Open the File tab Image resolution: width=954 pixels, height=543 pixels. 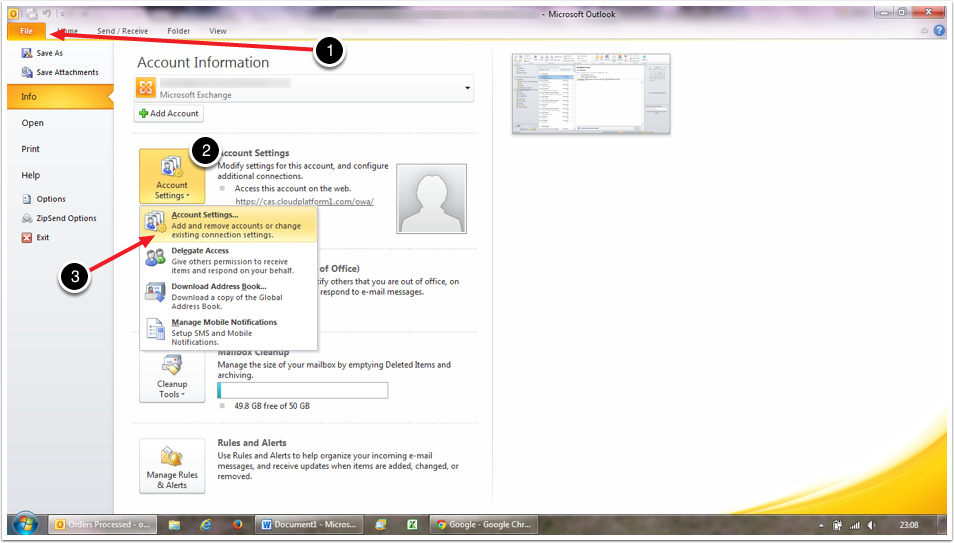[x=26, y=31]
